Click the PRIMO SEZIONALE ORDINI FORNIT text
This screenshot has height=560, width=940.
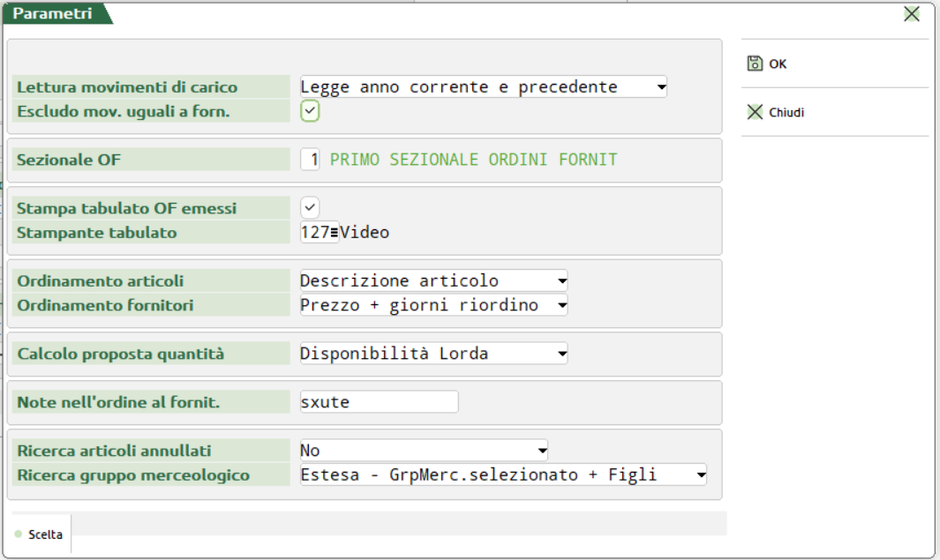(473, 160)
